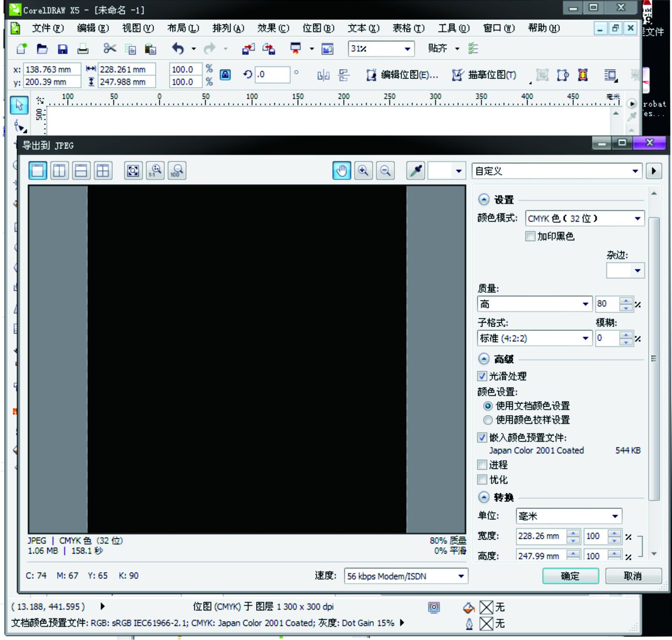The height and width of the screenshot is (640, 672).
Task: Click the preset options arrow button
Action: 654,171
